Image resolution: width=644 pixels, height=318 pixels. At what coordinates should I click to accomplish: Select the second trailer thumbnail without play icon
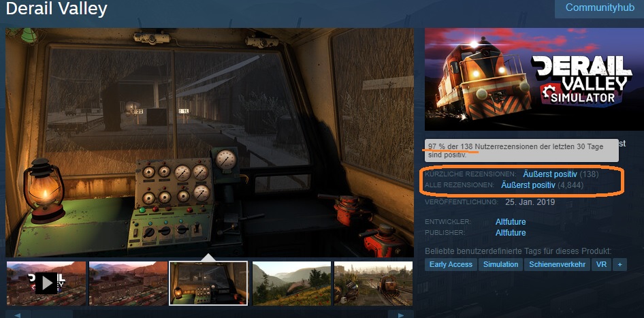[128, 283]
